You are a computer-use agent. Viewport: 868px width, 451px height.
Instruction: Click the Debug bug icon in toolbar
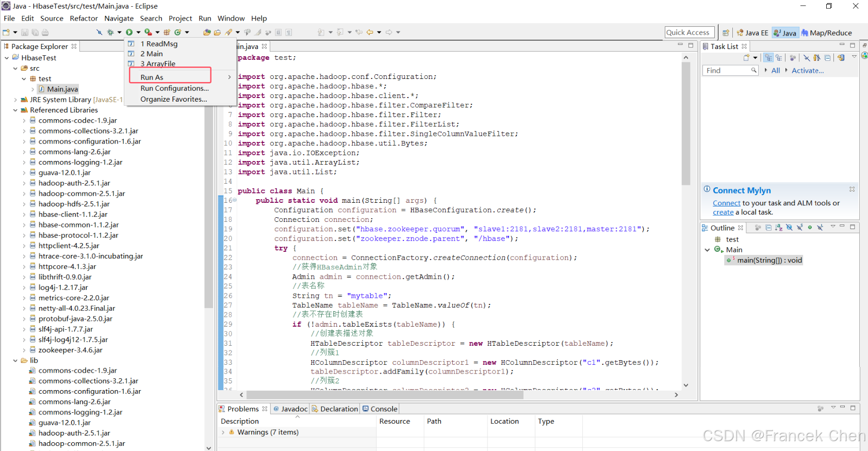(x=110, y=32)
